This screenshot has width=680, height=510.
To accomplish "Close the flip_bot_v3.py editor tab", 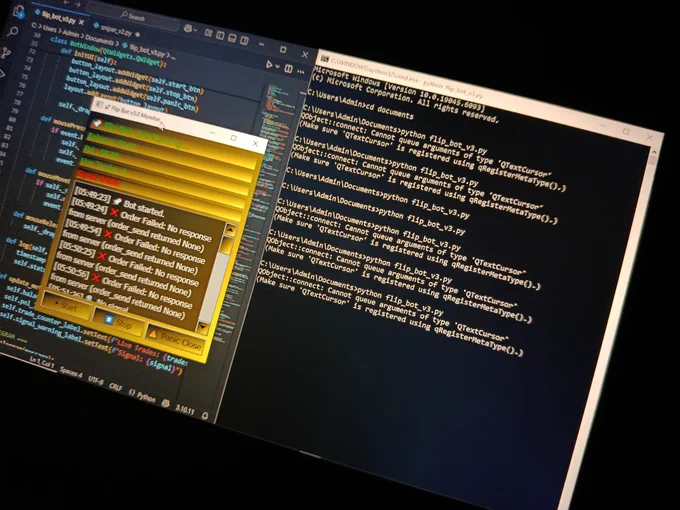I will pos(81,21).
